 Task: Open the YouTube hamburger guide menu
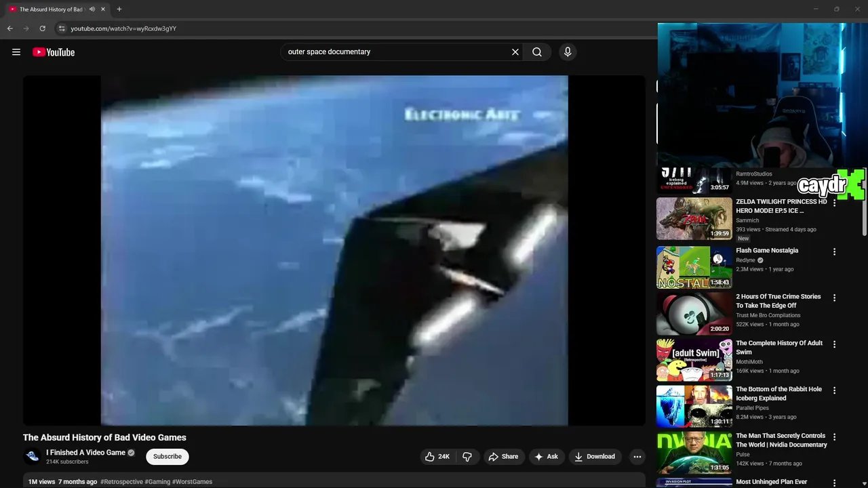click(16, 52)
